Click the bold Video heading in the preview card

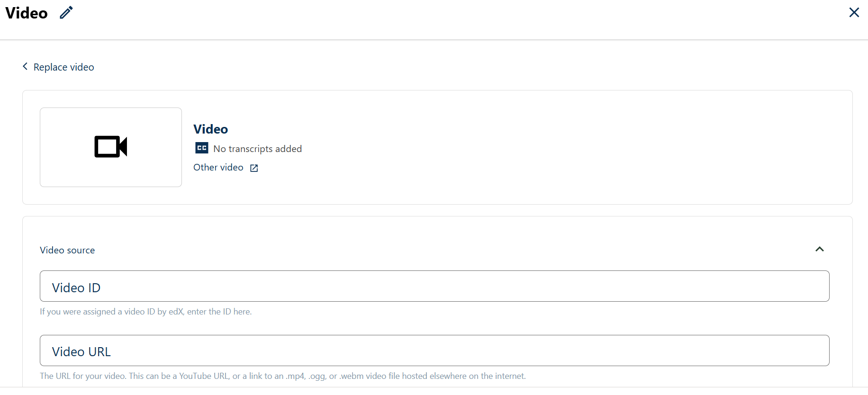211,129
